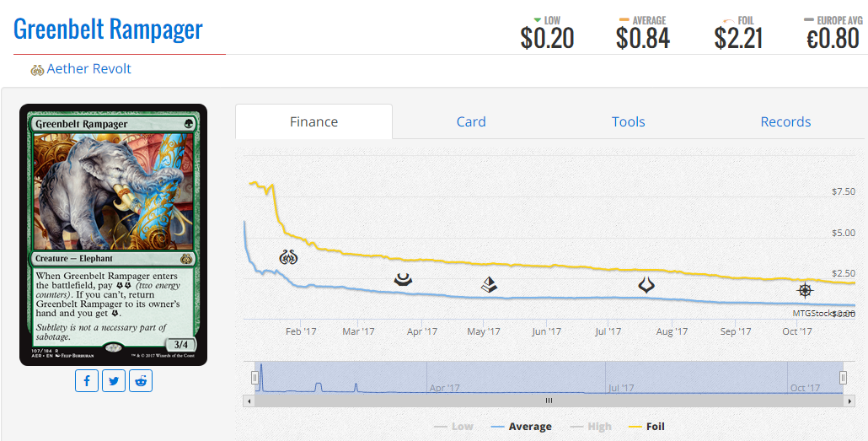Click the Jun '17 axis label

[546, 331]
